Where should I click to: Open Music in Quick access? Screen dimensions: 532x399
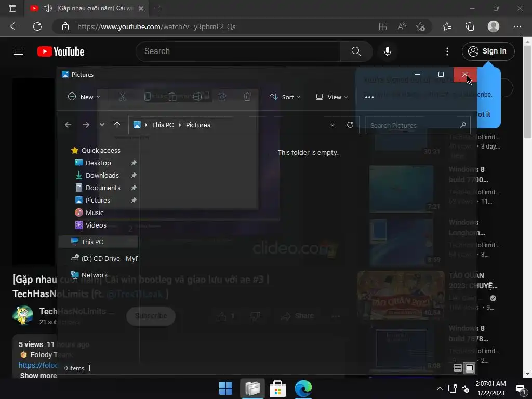click(95, 212)
